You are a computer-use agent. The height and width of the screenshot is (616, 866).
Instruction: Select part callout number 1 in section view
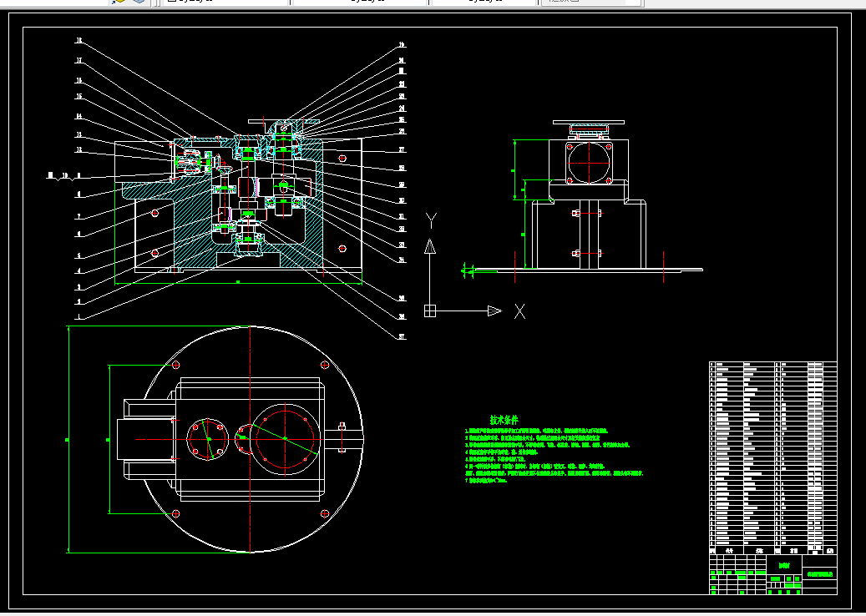79,317
